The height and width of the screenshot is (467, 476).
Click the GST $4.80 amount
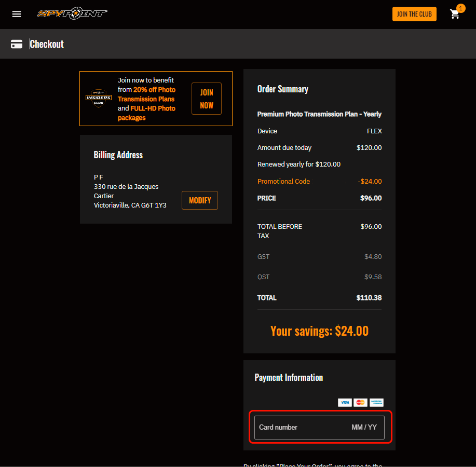[x=373, y=257]
